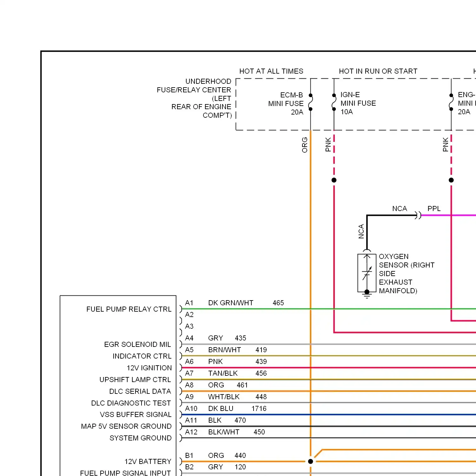Click the INDICATOR CTRL label
476x476 pixels.
click(x=142, y=356)
